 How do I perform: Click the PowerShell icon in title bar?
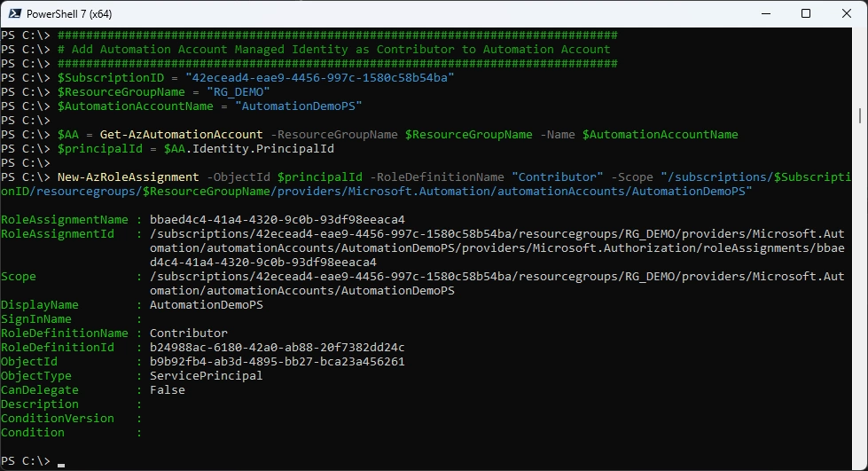14,13
